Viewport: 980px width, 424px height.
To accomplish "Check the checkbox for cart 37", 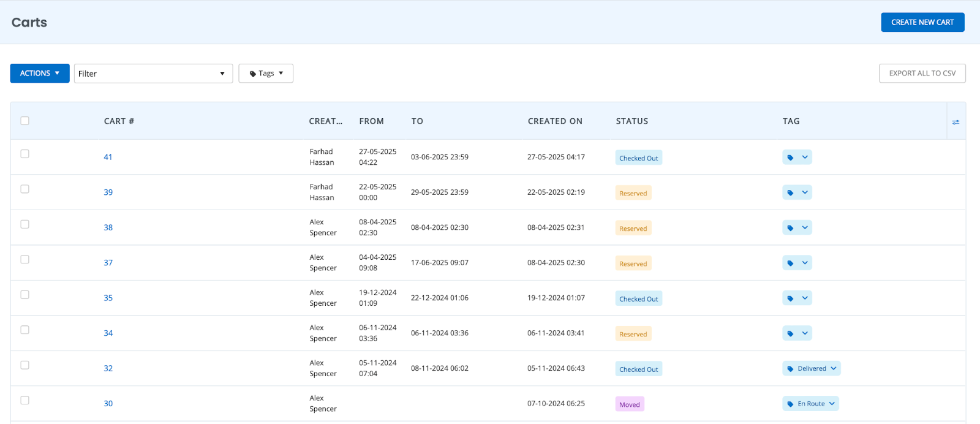I will [24, 259].
